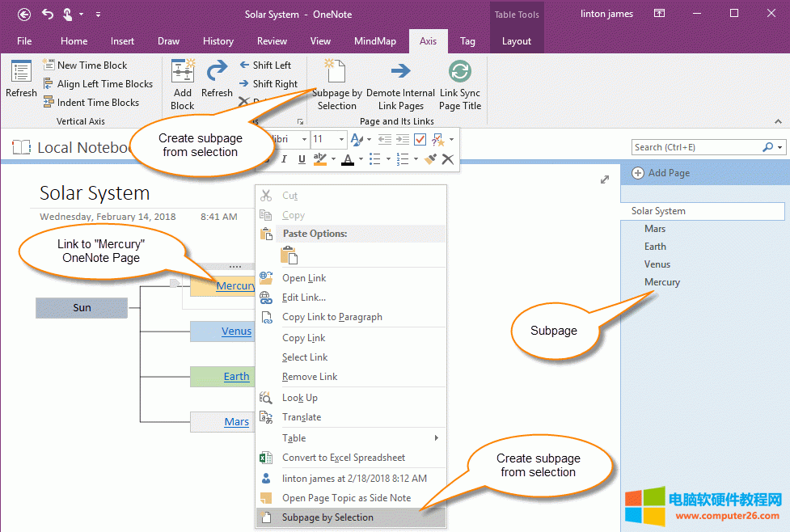Toggle underline formatting
Viewport: 790px width, 532px height.
(x=301, y=159)
